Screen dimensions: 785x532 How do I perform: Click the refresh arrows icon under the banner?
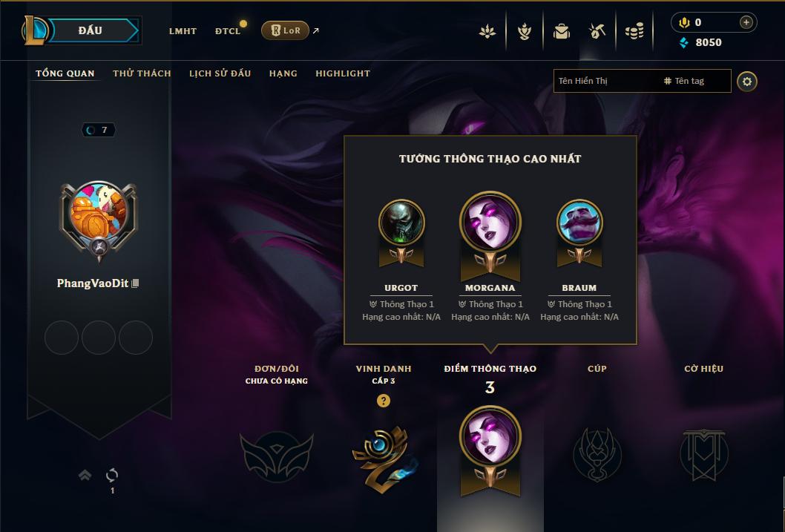click(112, 475)
